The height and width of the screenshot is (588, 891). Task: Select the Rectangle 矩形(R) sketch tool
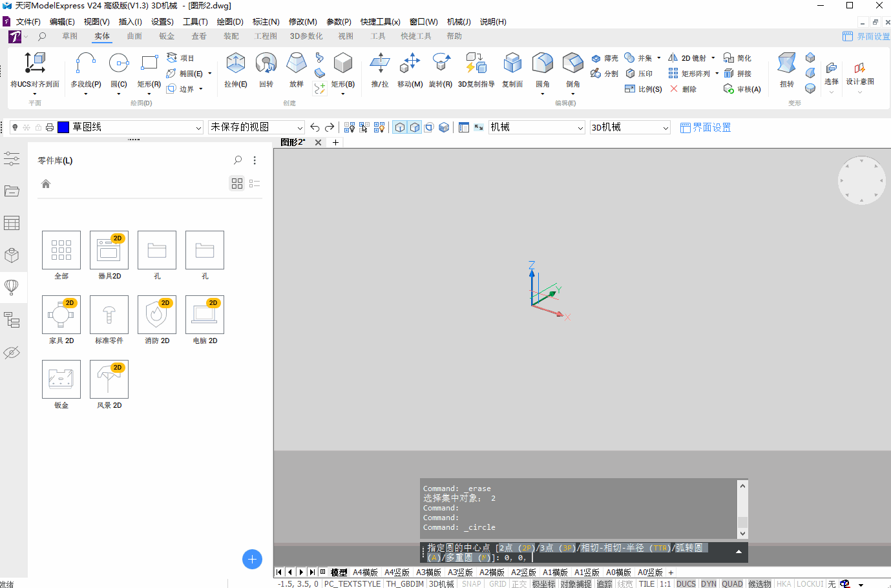149,70
